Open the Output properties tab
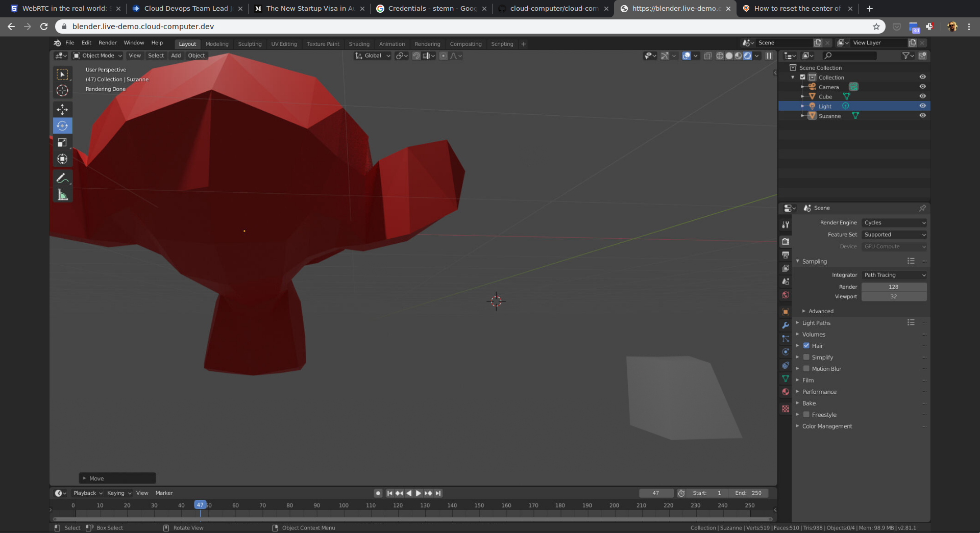Screen dimensions: 980x533 click(786, 255)
